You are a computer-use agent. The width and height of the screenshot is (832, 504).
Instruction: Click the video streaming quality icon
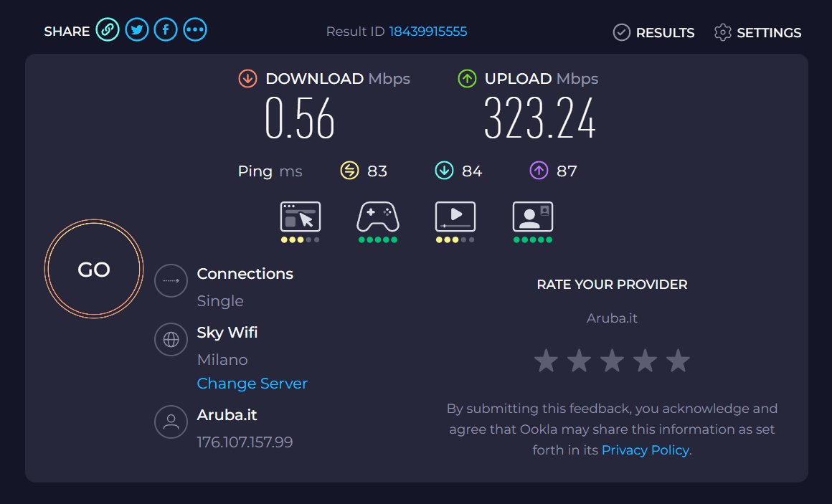[x=455, y=217]
